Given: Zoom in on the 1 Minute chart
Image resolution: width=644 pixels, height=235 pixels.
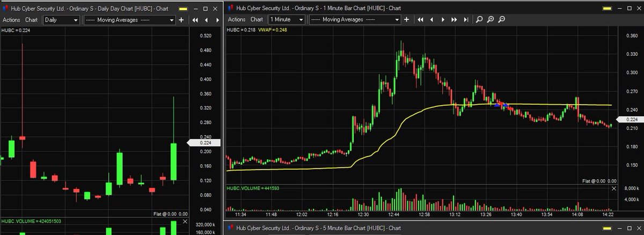Looking at the screenshot, I should click(491, 19).
